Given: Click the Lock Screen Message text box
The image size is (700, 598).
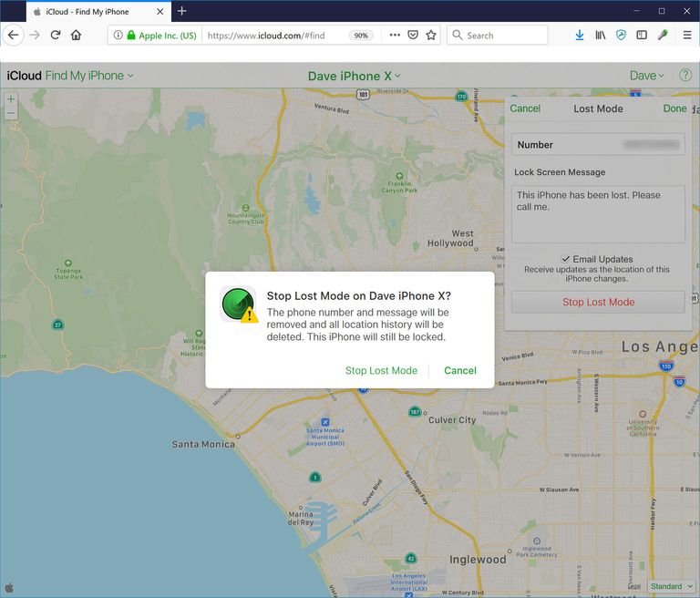Looking at the screenshot, I should click(598, 214).
